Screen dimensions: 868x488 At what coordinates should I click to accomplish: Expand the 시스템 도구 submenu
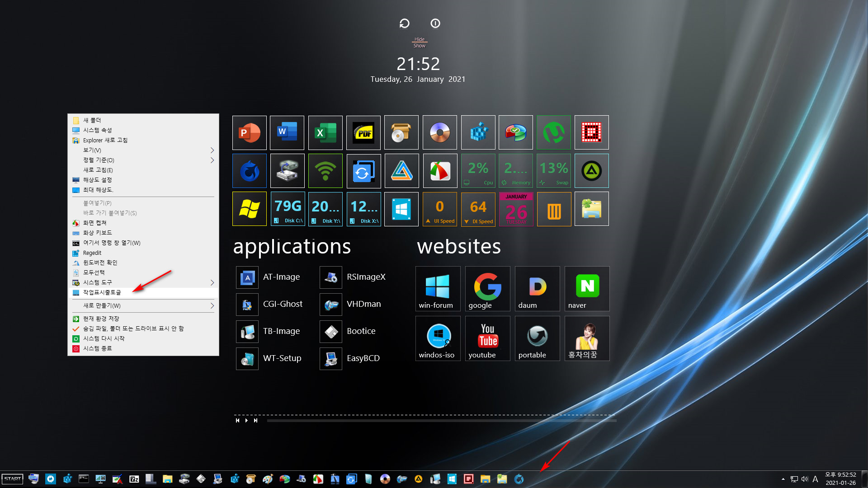[143, 282]
